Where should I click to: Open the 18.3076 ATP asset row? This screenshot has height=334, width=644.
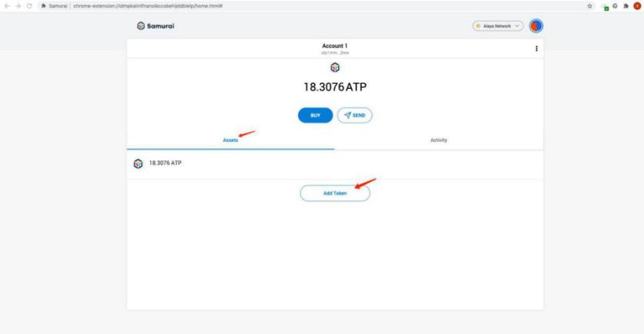click(x=334, y=164)
